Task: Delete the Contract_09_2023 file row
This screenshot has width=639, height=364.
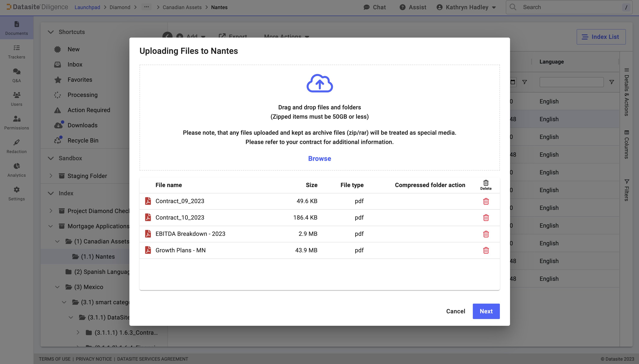Action: coord(485,201)
